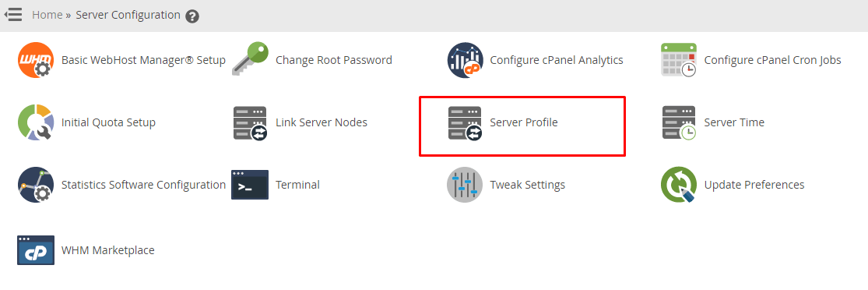The image size is (868, 290).
Task: Click the Server Configuration breadcrumb
Action: pyautogui.click(x=128, y=15)
